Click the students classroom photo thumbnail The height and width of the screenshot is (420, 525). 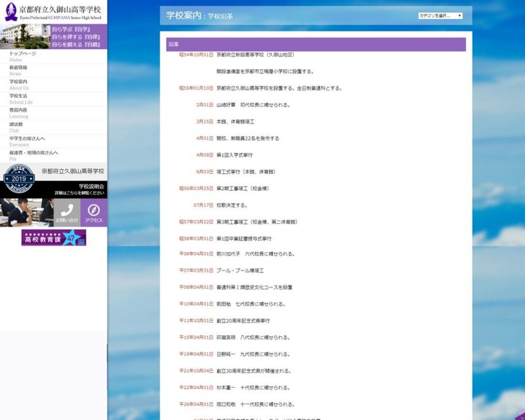click(x=26, y=213)
